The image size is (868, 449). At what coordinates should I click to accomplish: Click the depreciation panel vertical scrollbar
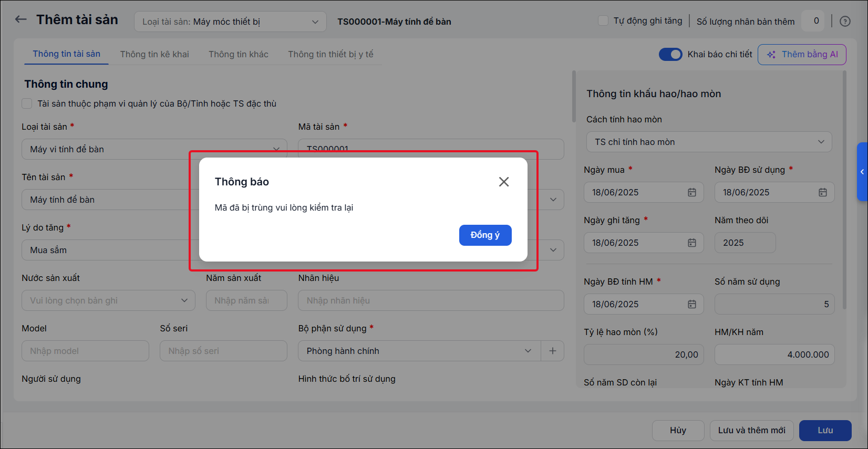[844, 190]
